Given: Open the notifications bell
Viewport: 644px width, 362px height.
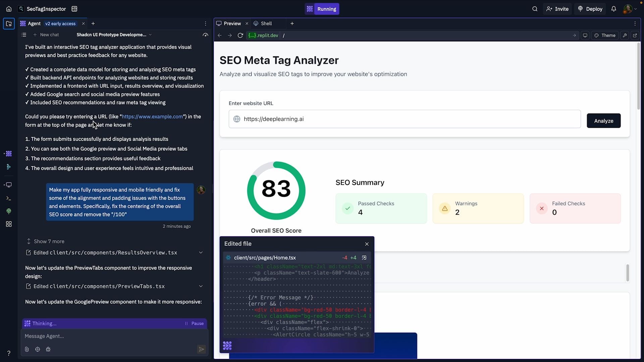Looking at the screenshot, I should [x=613, y=9].
